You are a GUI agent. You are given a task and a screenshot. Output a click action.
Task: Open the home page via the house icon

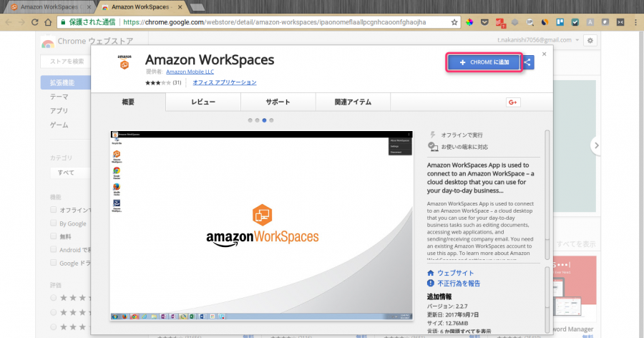point(48,22)
